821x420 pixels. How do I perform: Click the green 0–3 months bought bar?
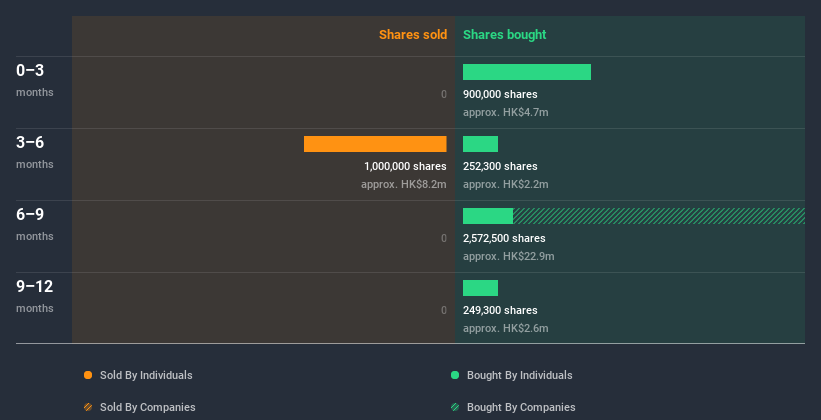pyautogui.click(x=527, y=72)
